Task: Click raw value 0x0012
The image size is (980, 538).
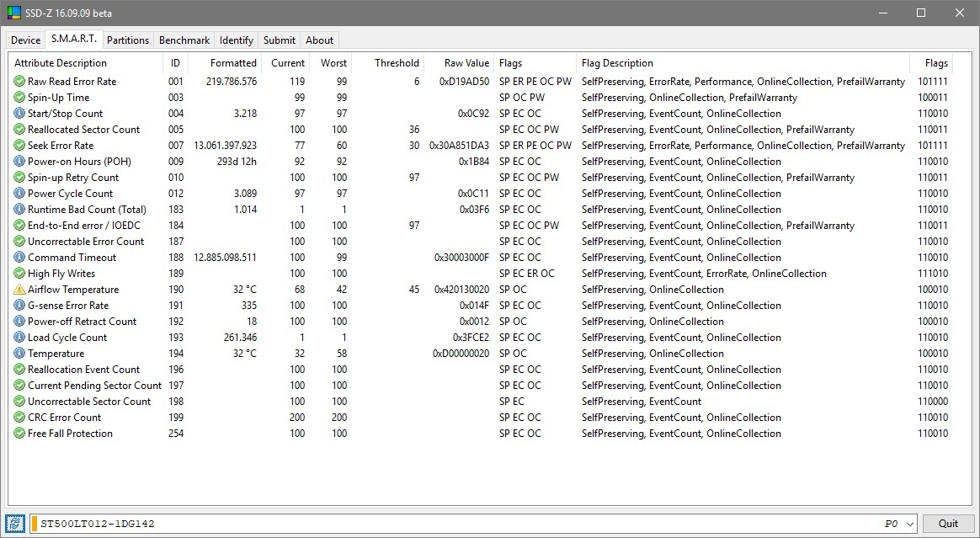Action: point(474,321)
